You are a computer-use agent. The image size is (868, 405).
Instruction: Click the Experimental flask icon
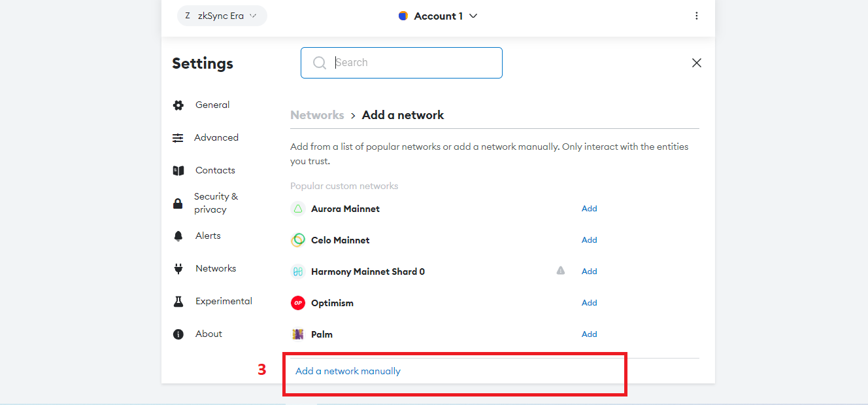tap(178, 302)
